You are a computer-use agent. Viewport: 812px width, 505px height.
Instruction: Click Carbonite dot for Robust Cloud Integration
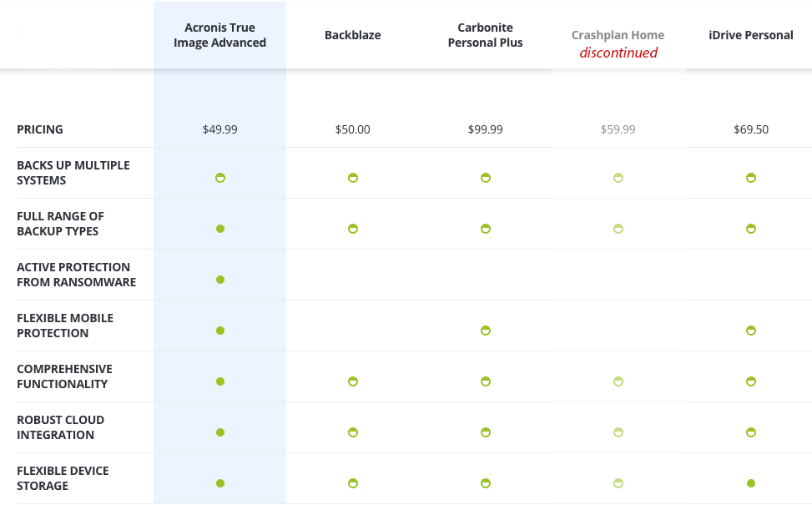tap(485, 432)
